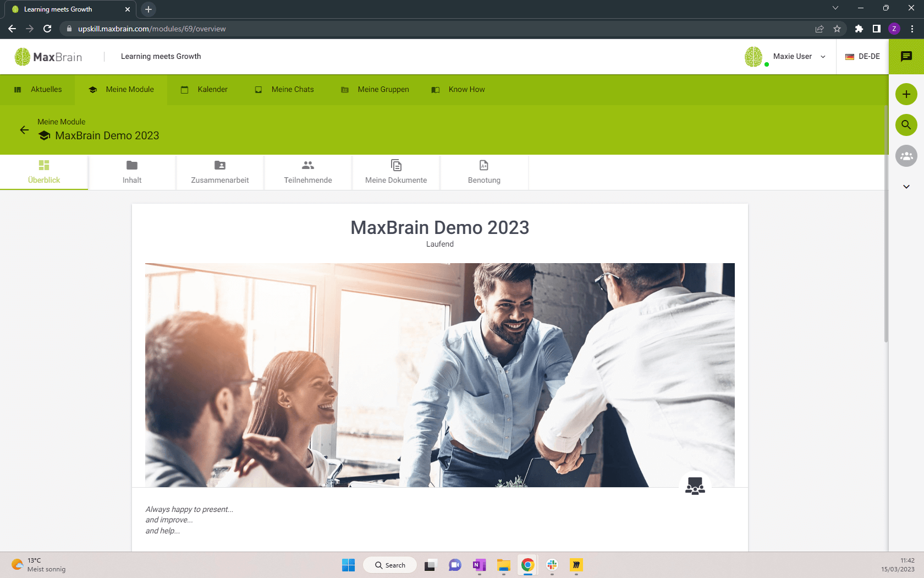Go to Meine Gruppen

pyautogui.click(x=375, y=89)
